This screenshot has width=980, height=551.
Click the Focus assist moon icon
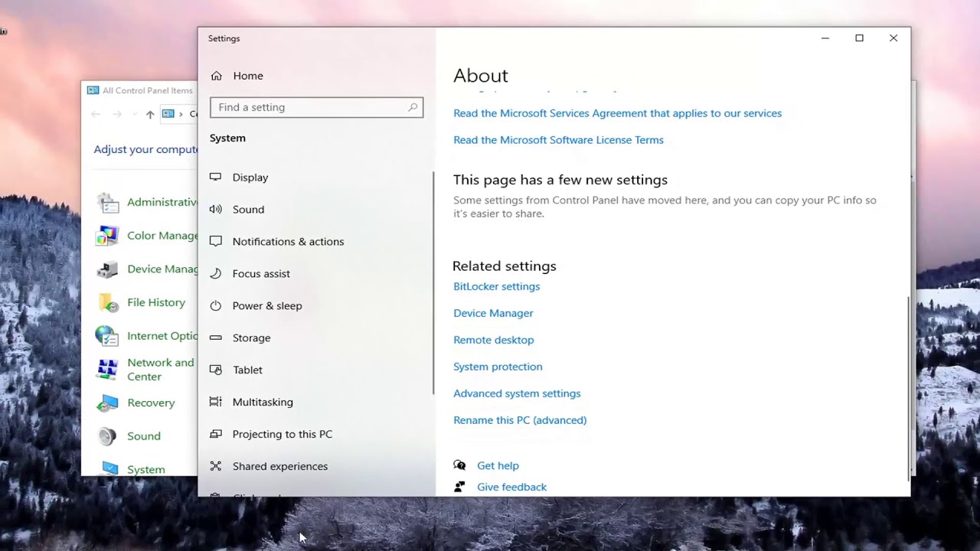(x=216, y=273)
